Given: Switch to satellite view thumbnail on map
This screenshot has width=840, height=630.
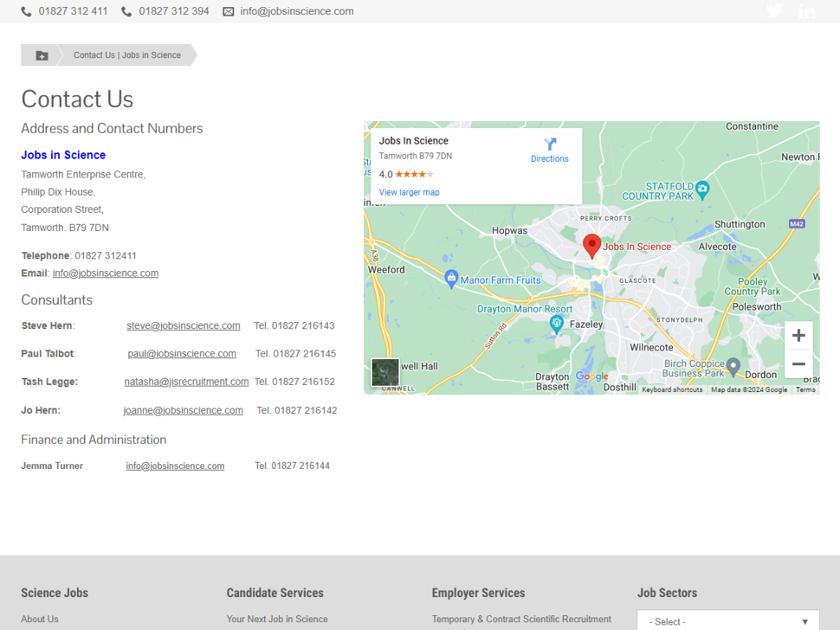Looking at the screenshot, I should [x=385, y=372].
